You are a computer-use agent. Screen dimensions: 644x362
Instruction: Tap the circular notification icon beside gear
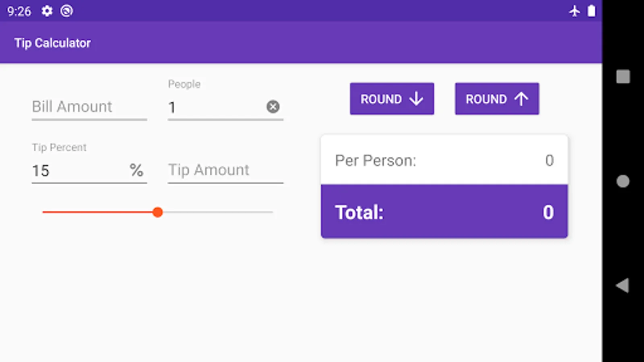(67, 11)
